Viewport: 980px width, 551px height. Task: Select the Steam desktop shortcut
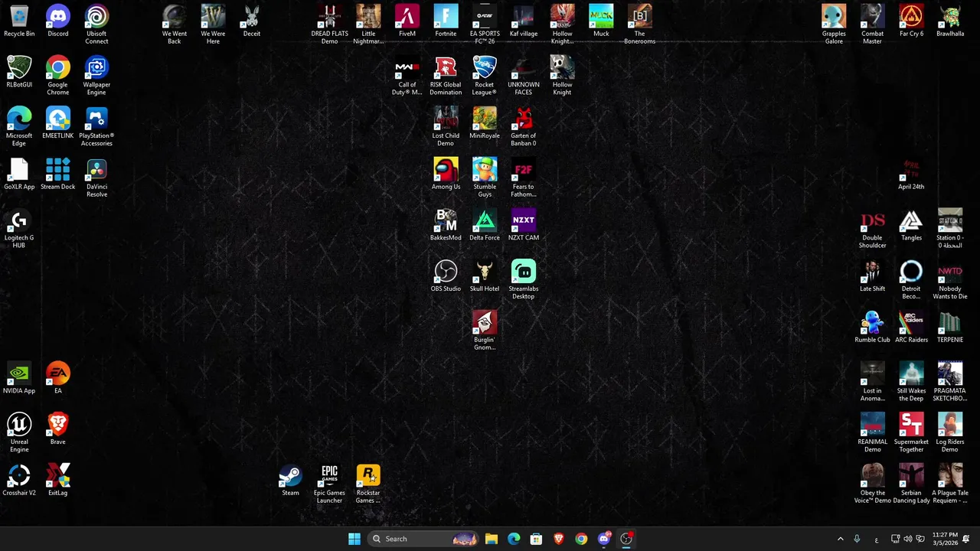point(290,481)
